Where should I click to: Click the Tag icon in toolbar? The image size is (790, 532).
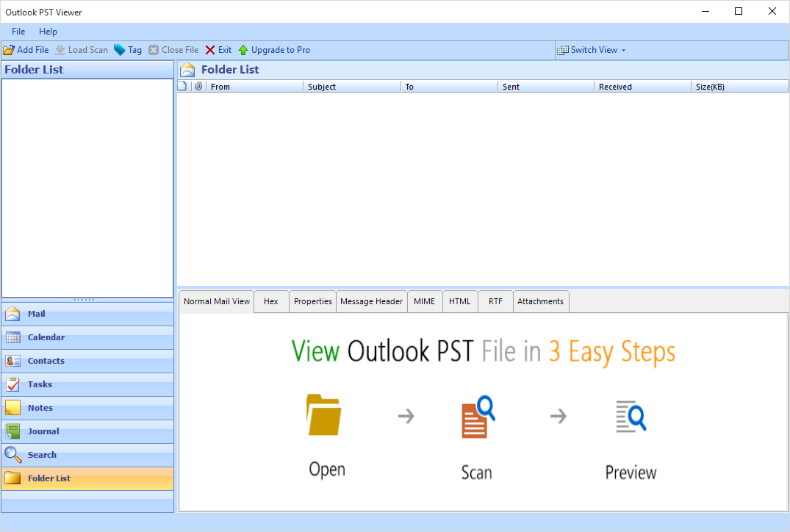pos(119,50)
